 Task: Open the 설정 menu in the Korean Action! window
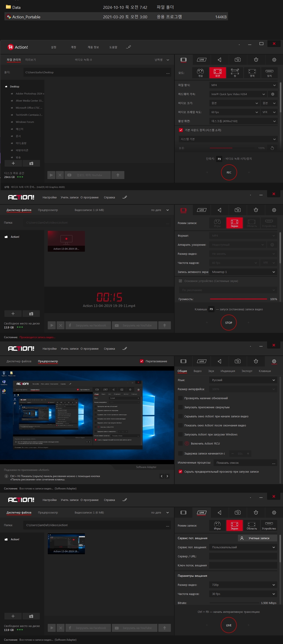click(x=54, y=47)
